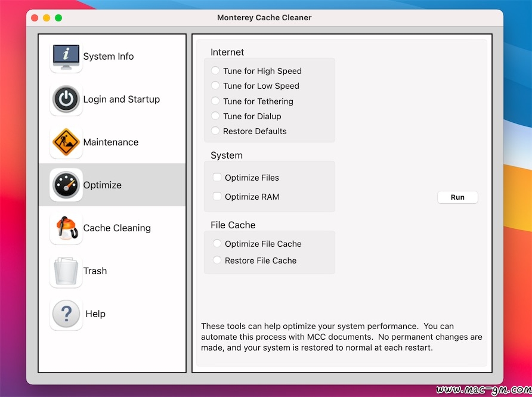
Task: Click the Internet group heading
Action: pos(227,52)
